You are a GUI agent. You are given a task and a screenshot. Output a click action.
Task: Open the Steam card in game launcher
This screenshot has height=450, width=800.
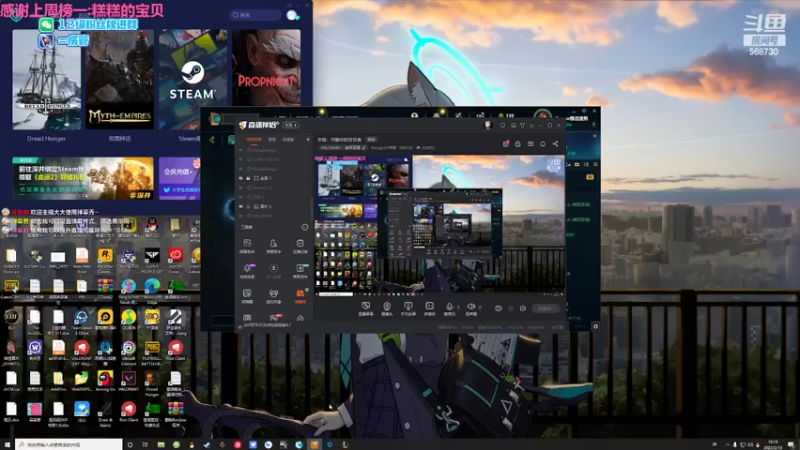[192, 80]
